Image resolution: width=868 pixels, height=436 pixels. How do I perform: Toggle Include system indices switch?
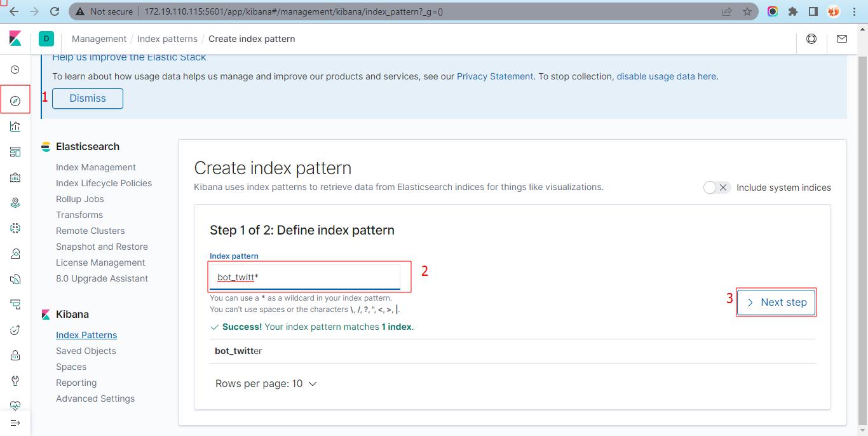tap(716, 187)
